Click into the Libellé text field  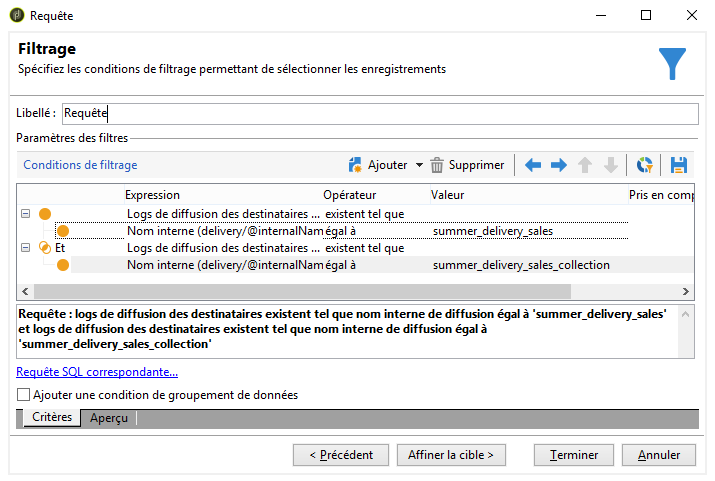point(380,114)
